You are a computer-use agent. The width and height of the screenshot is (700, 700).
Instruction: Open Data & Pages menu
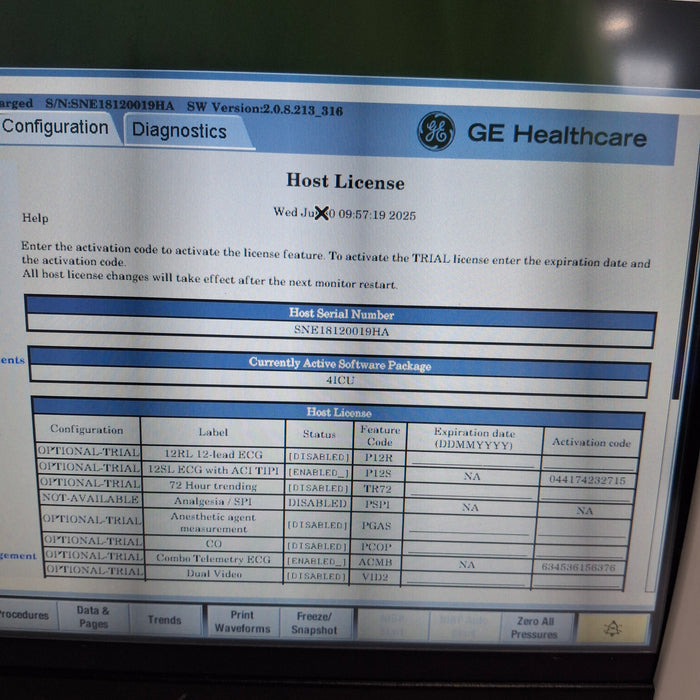[x=93, y=617]
